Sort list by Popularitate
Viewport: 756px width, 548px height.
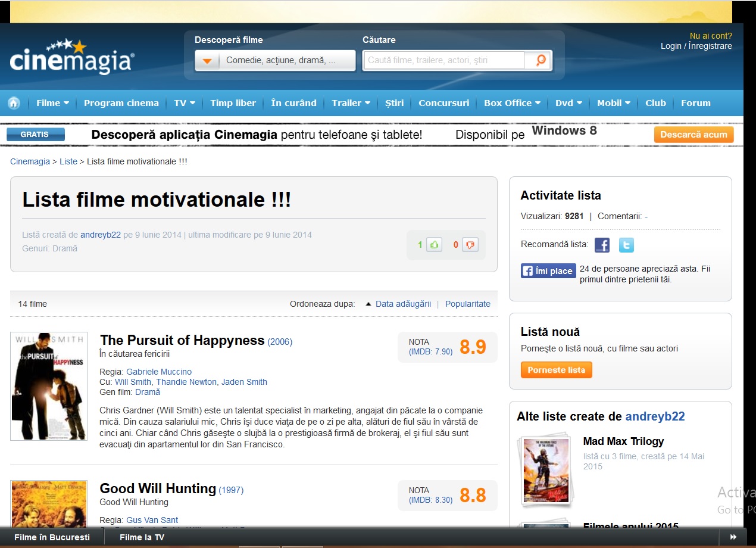(x=468, y=304)
